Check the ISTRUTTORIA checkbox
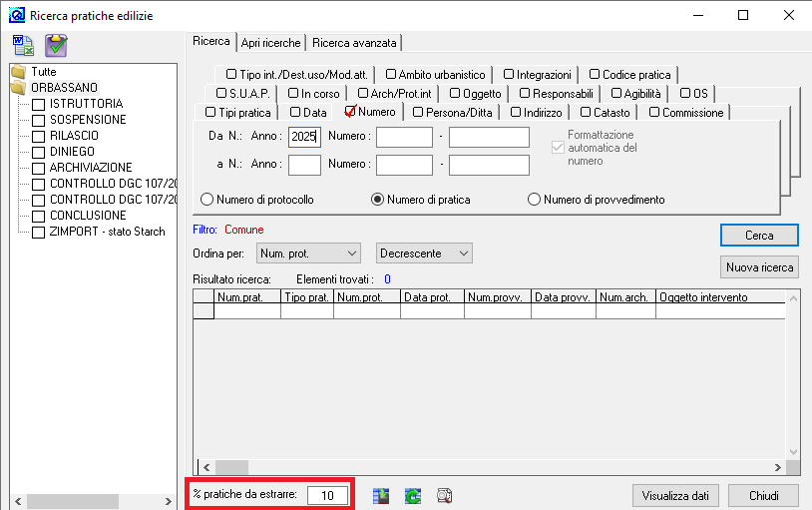The width and height of the screenshot is (812, 510). click(39, 104)
